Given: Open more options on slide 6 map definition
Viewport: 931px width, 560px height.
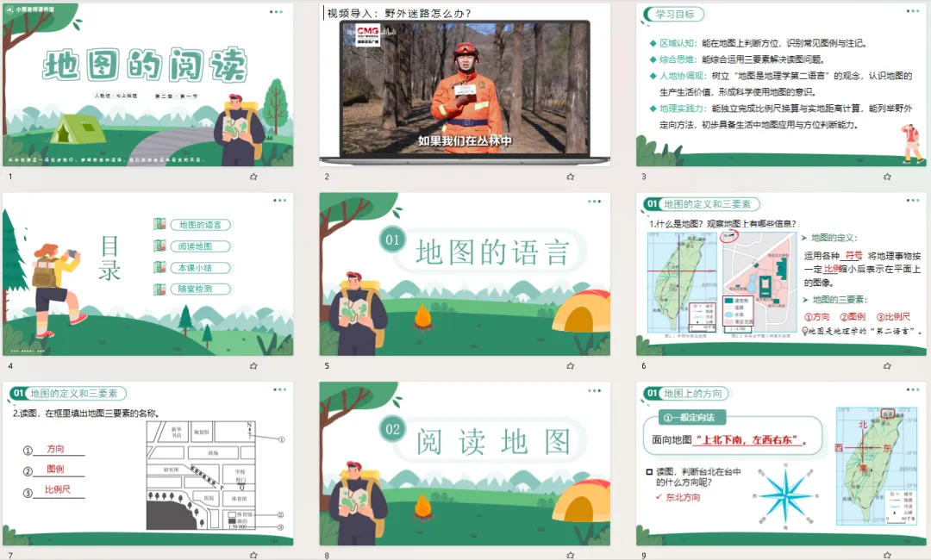Looking at the screenshot, I should (x=913, y=201).
